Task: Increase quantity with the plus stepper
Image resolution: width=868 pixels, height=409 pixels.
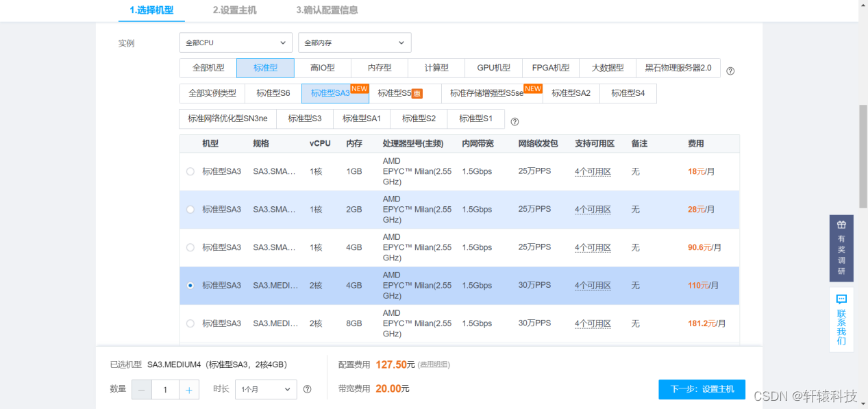Action: click(x=188, y=389)
